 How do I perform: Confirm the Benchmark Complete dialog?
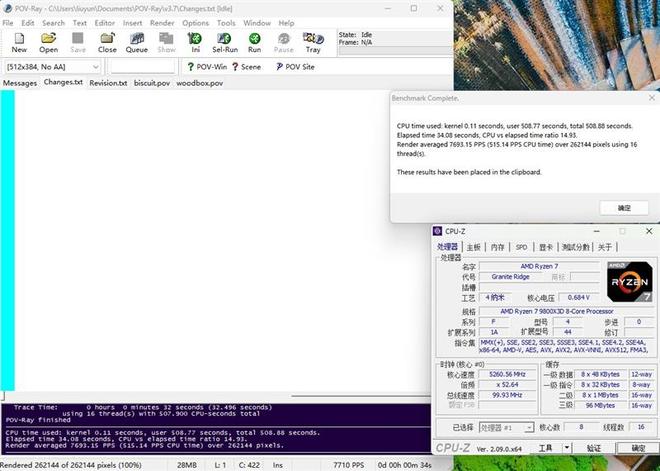624,207
